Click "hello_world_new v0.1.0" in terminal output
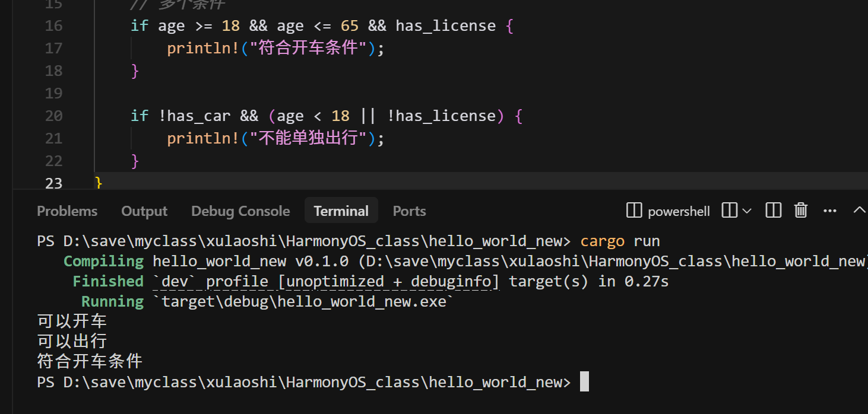The image size is (868, 414). 251,262
